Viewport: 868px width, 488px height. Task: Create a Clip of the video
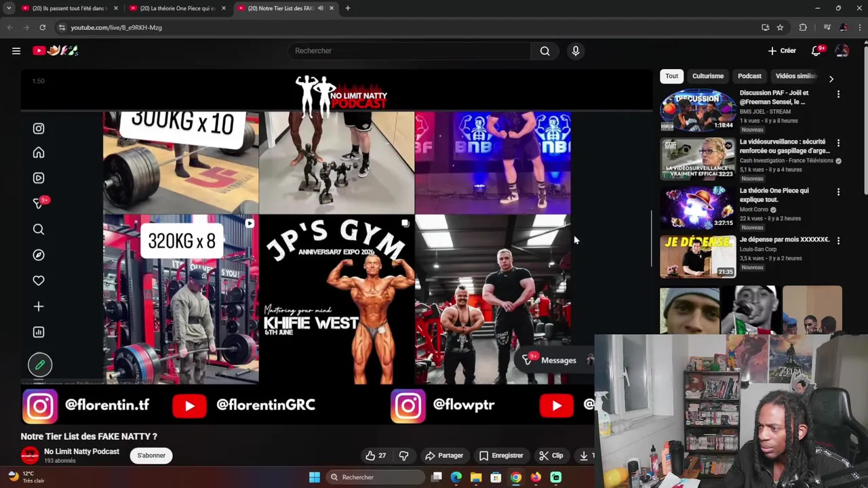coord(551,455)
